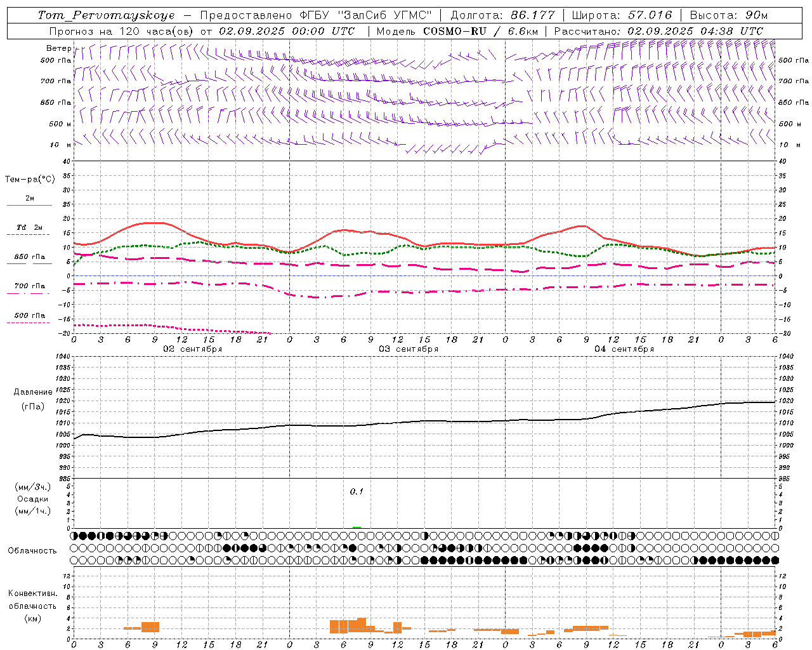Click the (мм/1ч.) precipitation unit label
The width and height of the screenshot is (812, 650).
[x=33, y=511]
